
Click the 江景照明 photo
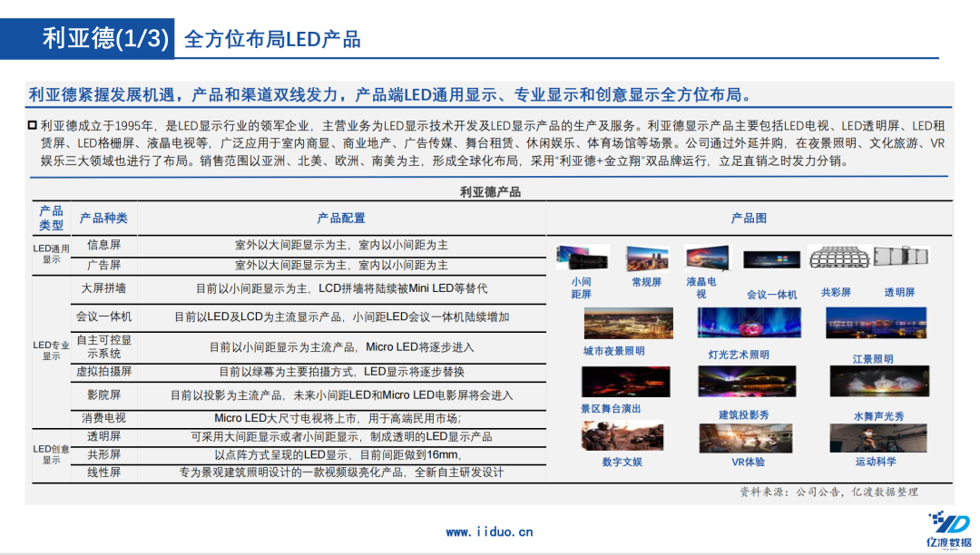[x=876, y=323]
